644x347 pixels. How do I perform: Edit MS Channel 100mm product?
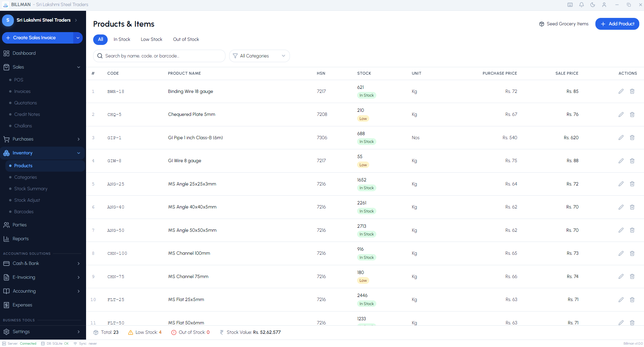621,253
